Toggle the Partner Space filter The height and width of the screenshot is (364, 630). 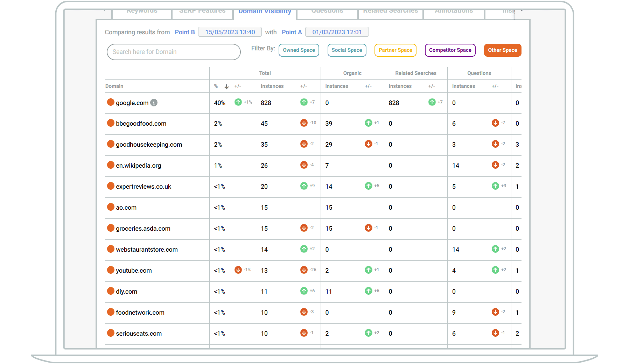pos(395,50)
